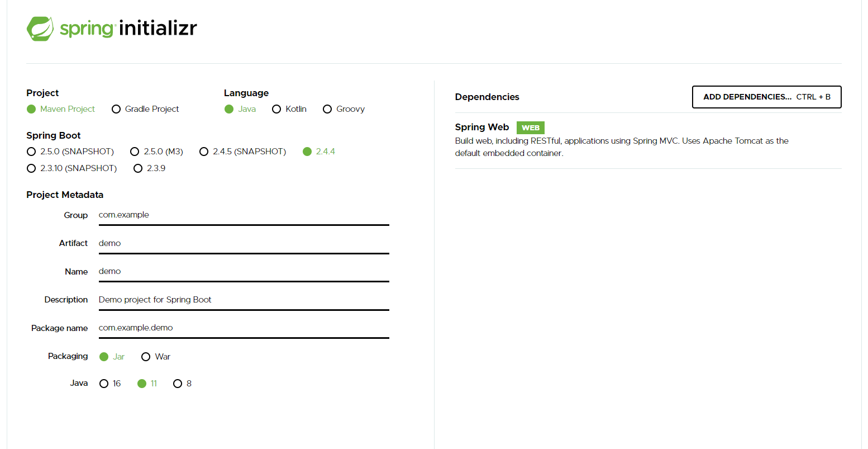The image size is (868, 449).
Task: Open the Add Dependencies dialog
Action: (x=766, y=97)
